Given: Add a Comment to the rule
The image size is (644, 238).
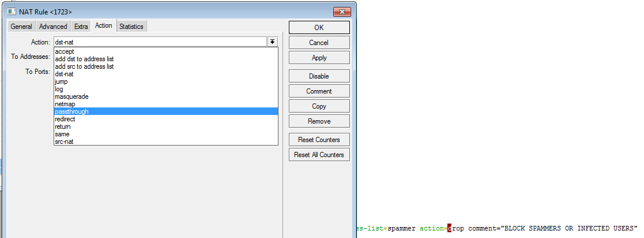Looking at the screenshot, I should tap(319, 91).
